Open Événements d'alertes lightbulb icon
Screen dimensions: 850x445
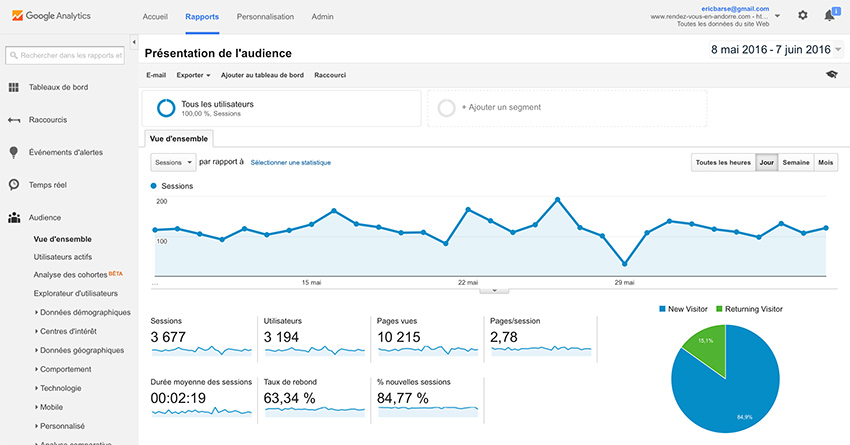click(x=14, y=152)
